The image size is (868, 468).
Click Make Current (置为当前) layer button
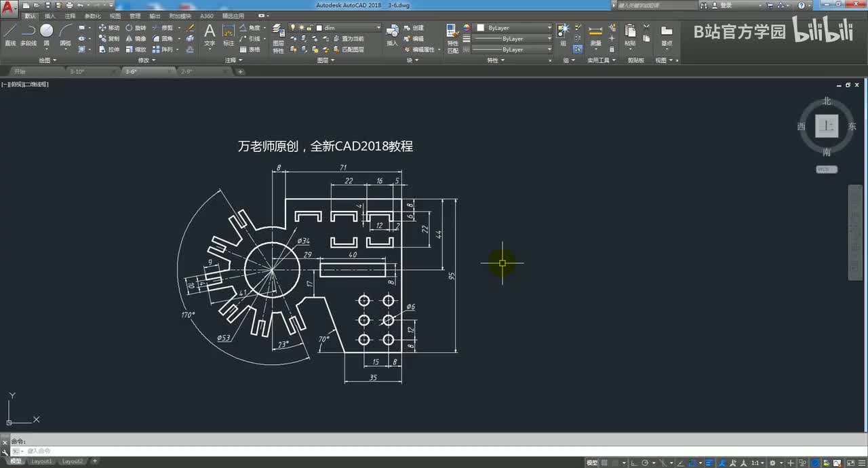click(x=349, y=39)
